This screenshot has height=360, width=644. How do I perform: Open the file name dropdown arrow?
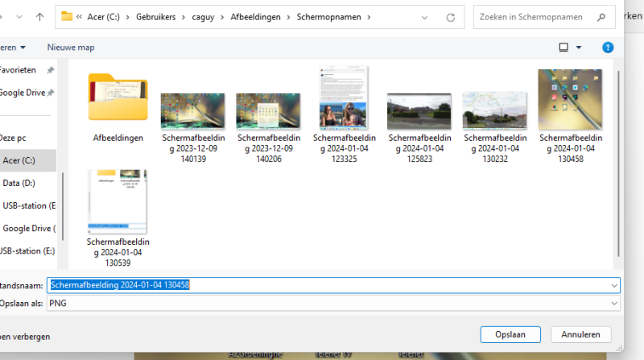[x=614, y=285]
